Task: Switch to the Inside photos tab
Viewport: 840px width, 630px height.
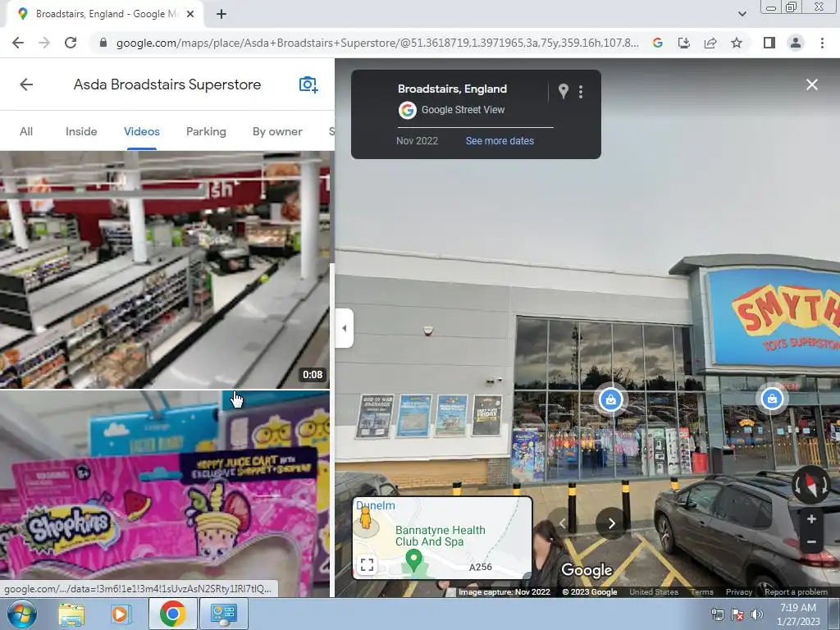Action: point(81,131)
